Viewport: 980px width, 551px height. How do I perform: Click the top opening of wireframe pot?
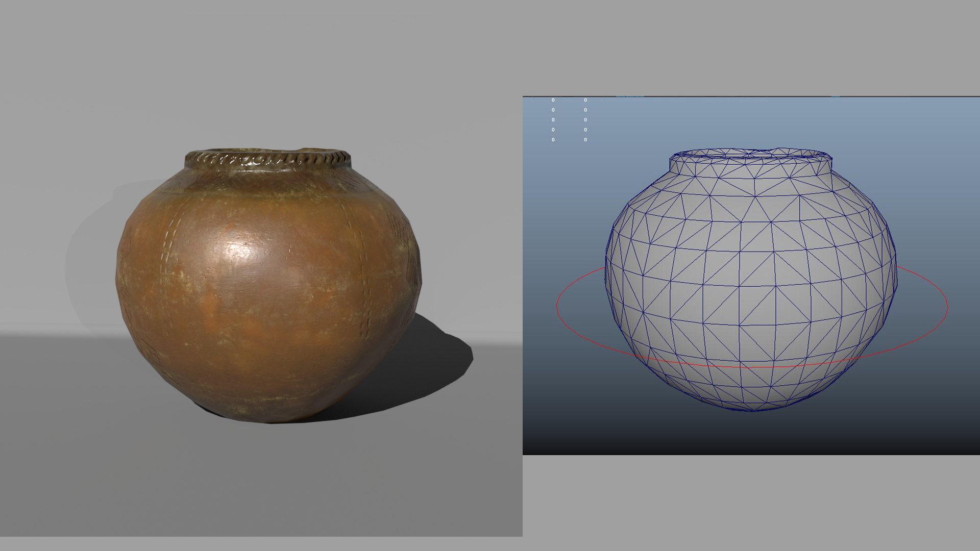750,153
